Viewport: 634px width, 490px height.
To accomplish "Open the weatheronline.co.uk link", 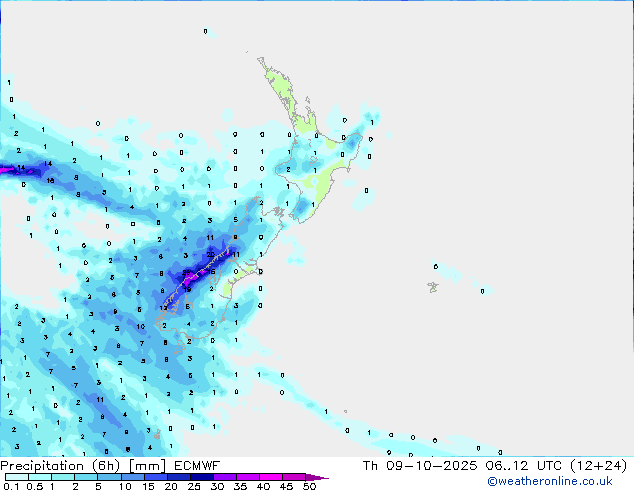I will (549, 481).
